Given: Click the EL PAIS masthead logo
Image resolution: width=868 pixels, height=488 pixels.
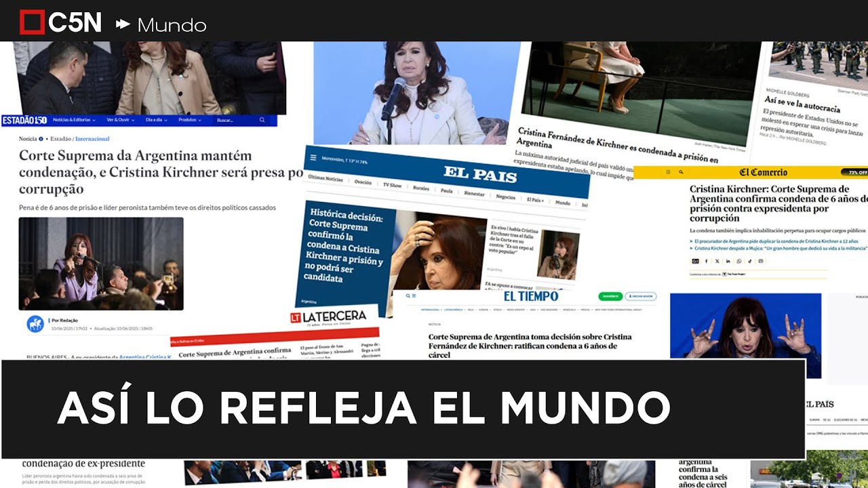Looking at the screenshot, I should point(480,175).
